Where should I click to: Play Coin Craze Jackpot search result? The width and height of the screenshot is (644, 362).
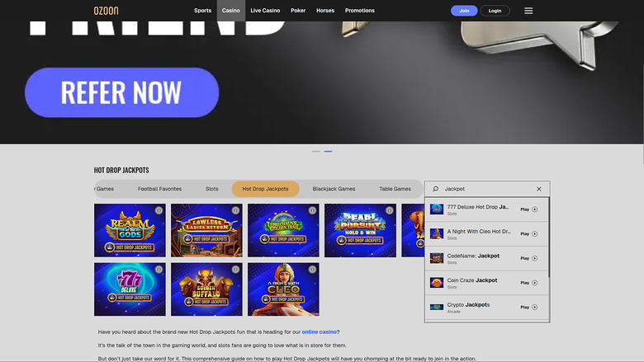(x=529, y=283)
